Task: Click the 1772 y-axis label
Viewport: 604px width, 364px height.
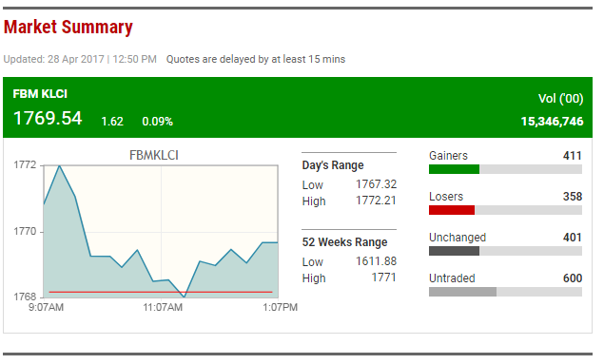Action: [x=25, y=165]
